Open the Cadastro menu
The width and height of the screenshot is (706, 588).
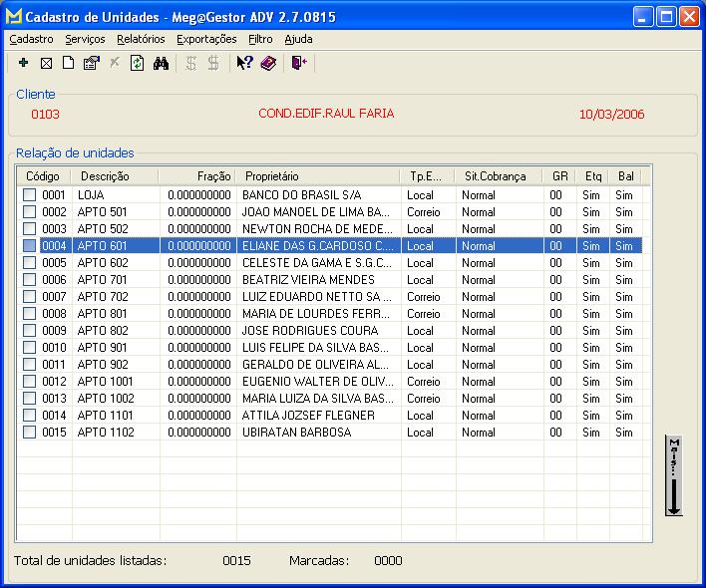tap(31, 39)
